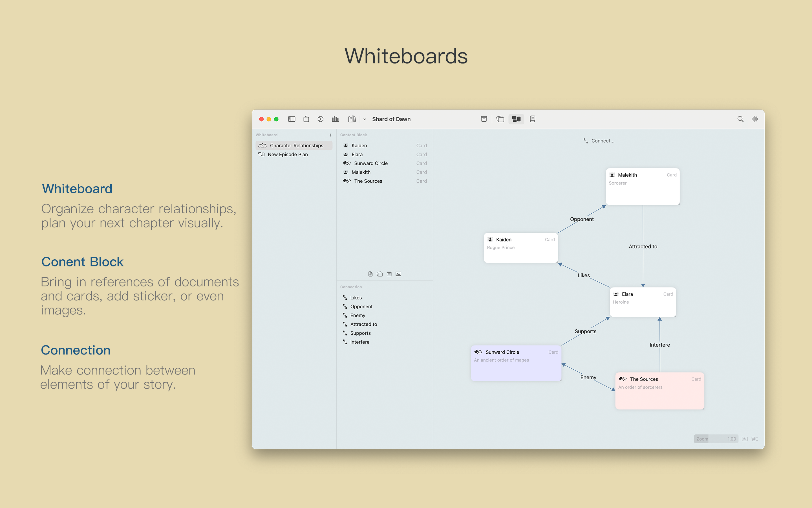Screen dimensions: 812x508
Task: Select The Sources in Content Block list
Action: (385, 181)
